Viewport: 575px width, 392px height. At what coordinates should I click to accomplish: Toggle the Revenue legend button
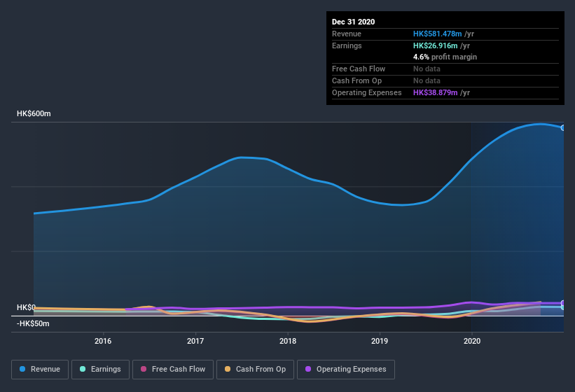pyautogui.click(x=40, y=370)
